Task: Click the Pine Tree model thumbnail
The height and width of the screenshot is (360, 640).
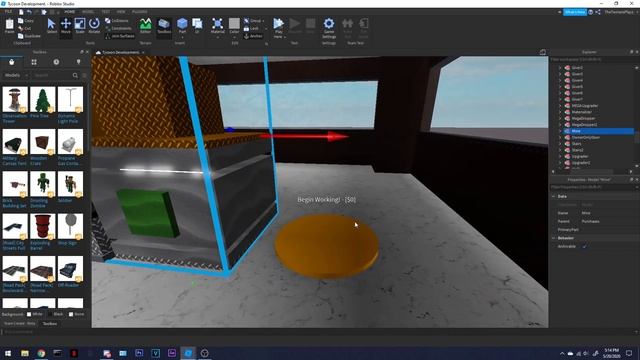Action: point(42,99)
